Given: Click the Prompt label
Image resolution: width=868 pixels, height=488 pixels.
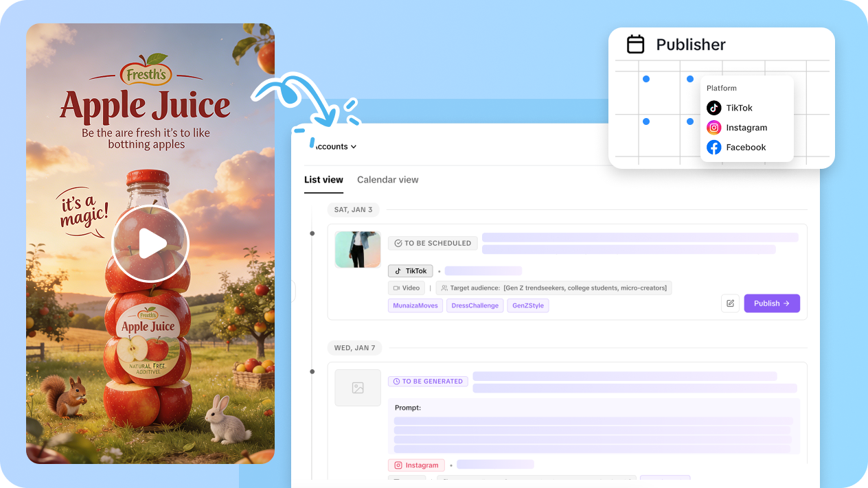Looking at the screenshot, I should pyautogui.click(x=408, y=408).
